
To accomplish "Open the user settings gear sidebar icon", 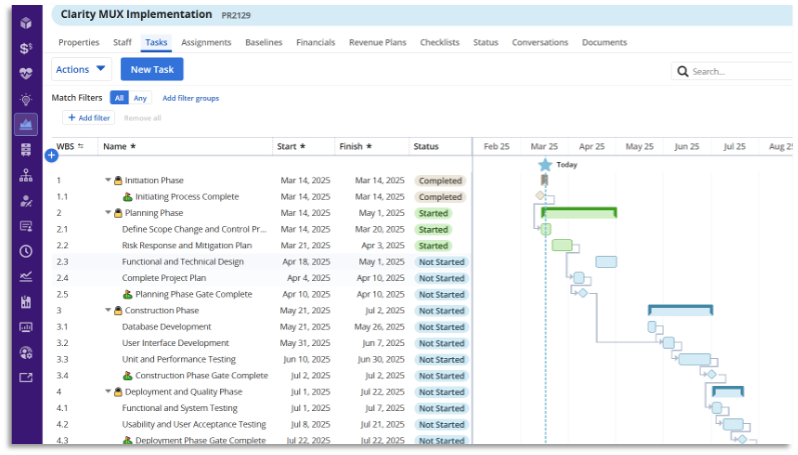I will (26, 352).
